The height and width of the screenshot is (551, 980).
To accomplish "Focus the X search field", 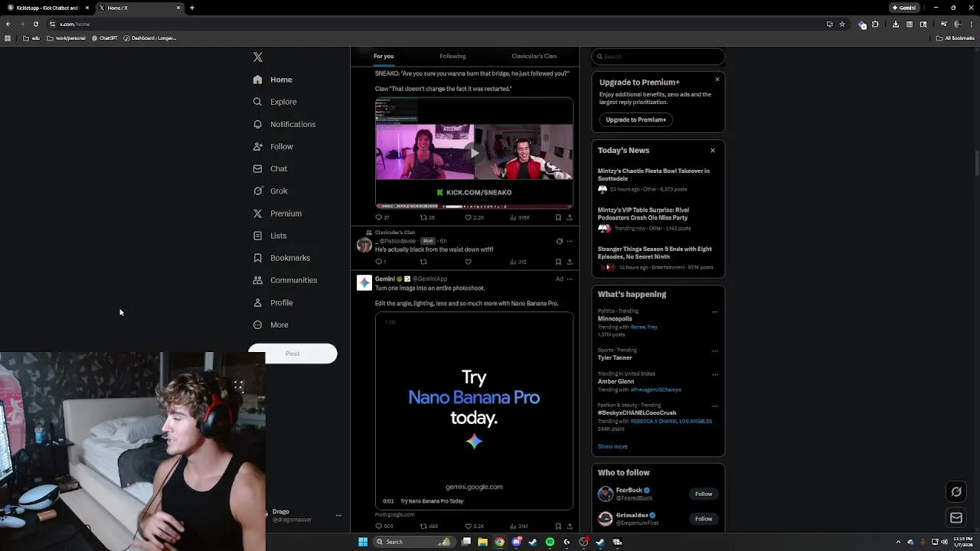I will point(658,57).
